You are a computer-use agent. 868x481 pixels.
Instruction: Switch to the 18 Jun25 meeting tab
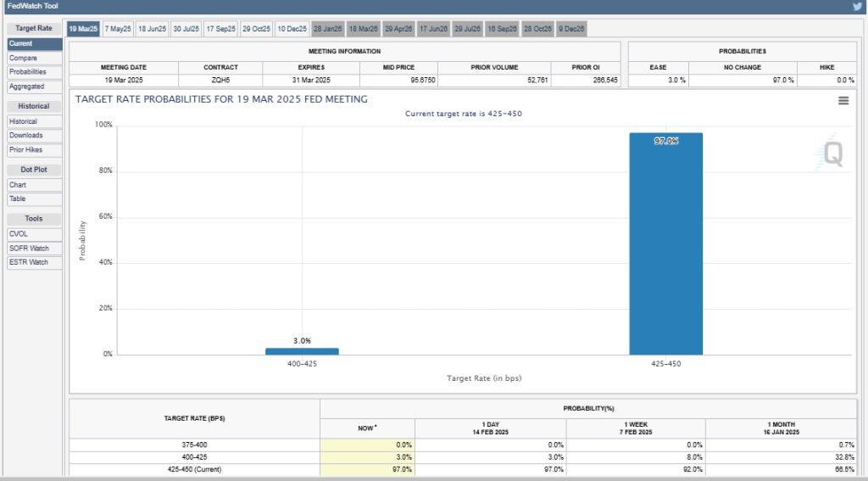[153, 29]
